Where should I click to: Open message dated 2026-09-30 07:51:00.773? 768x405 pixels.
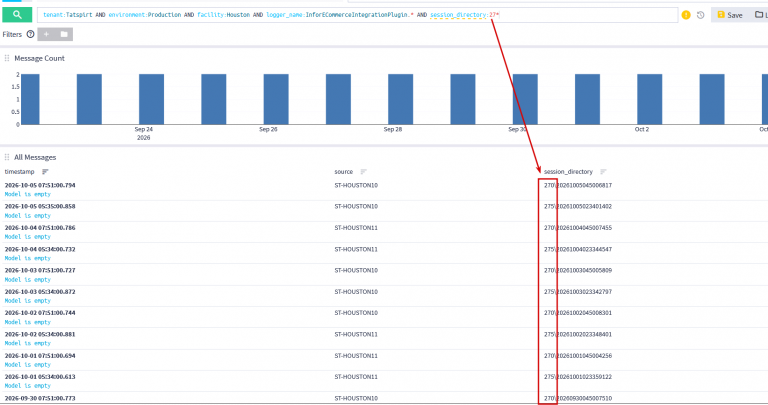tap(40, 399)
